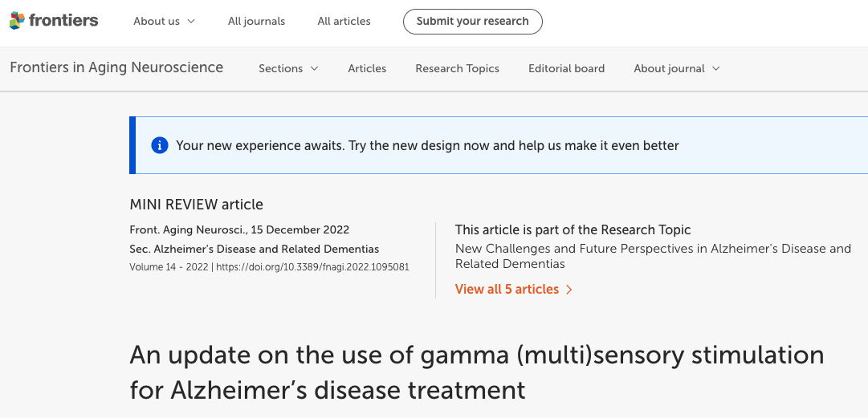Open Frontiers in Aging Neuroscience journal home
The image size is (868, 418).
point(116,67)
